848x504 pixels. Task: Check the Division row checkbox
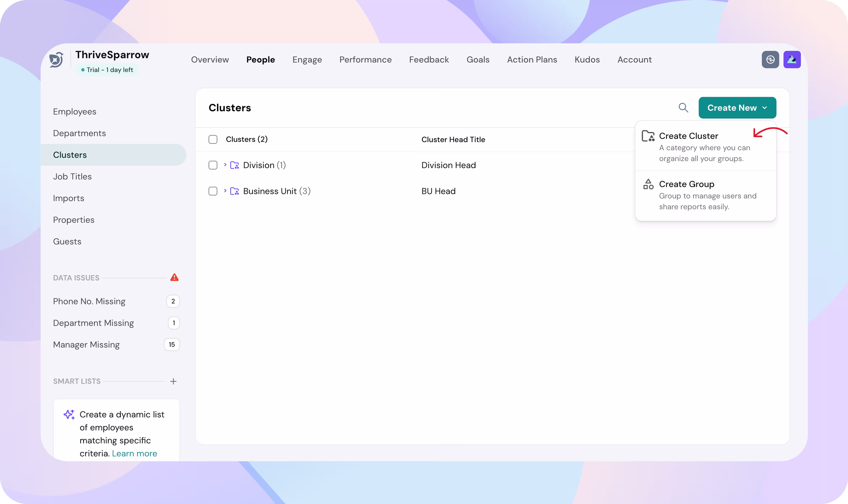click(x=213, y=165)
